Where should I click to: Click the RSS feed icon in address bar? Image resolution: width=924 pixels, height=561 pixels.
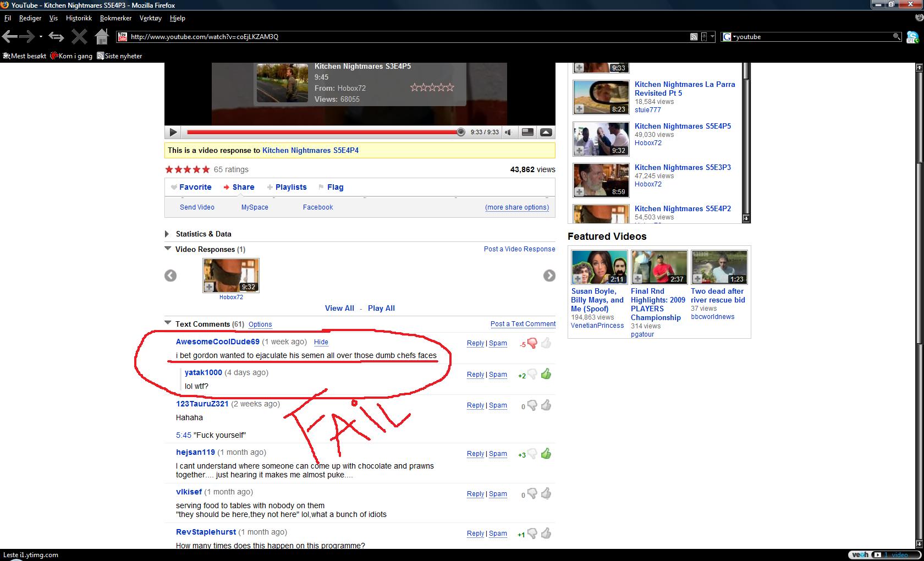coord(694,37)
